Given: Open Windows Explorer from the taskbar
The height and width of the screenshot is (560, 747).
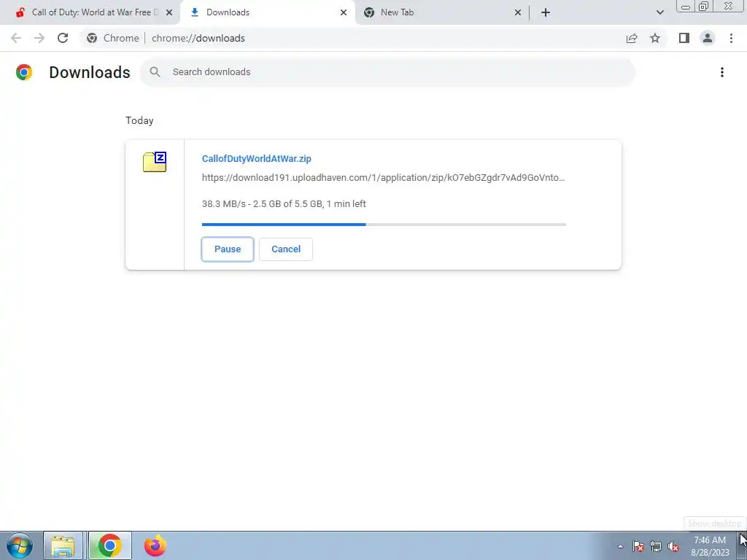Looking at the screenshot, I should pos(63,545).
